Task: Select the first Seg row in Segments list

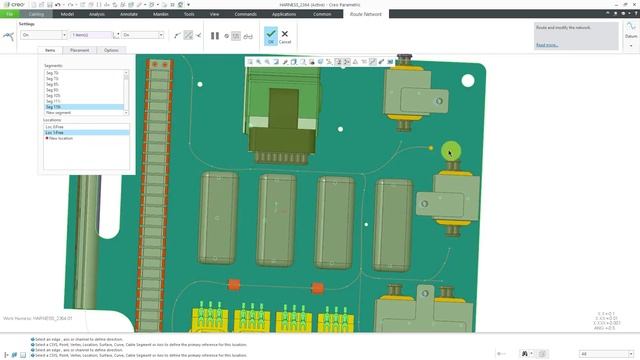Action: [84, 73]
